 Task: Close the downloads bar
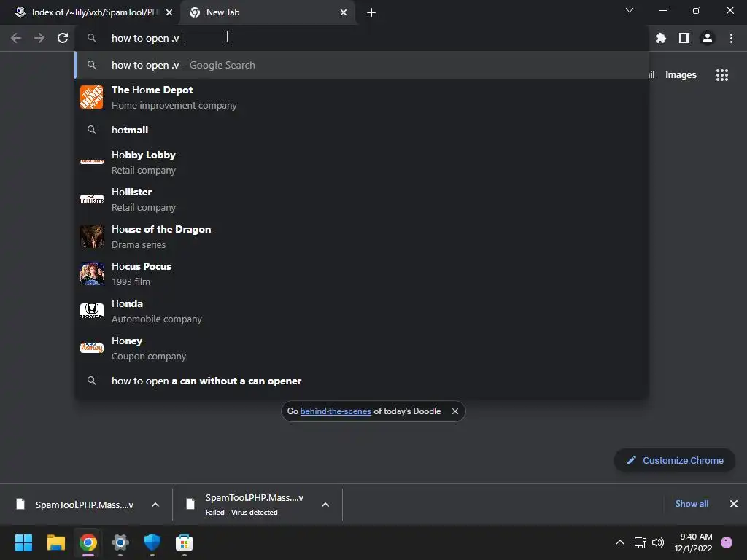(734, 504)
